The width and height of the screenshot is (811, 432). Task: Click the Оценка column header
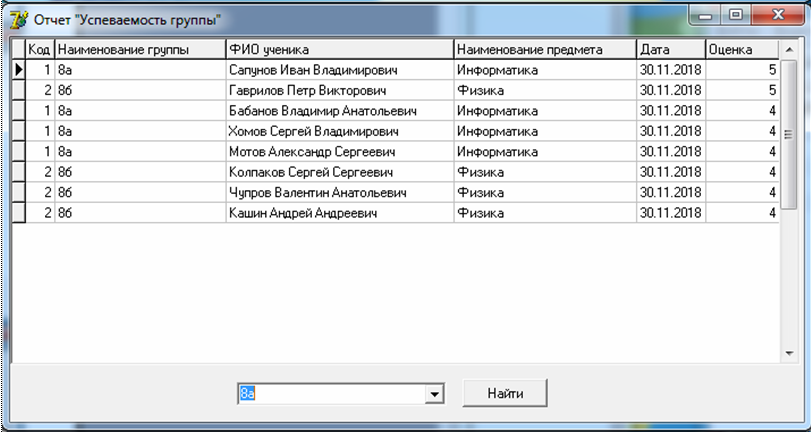(x=742, y=50)
